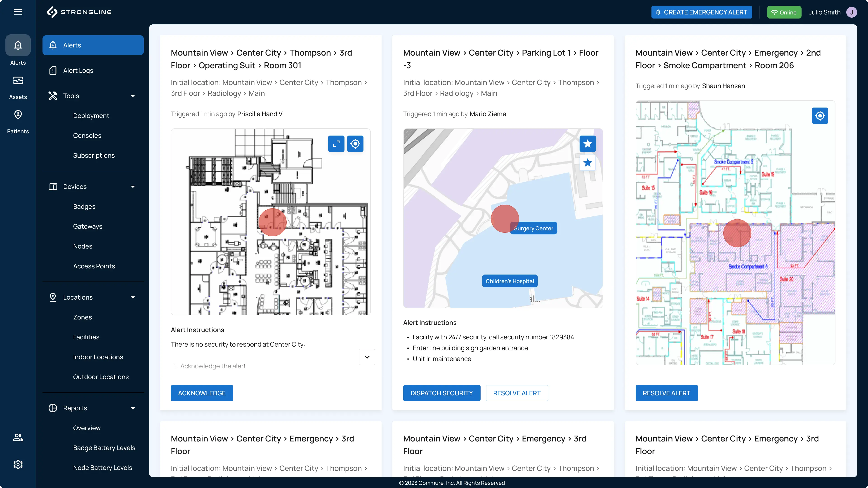This screenshot has height=488, width=868.
Task: Open Gateways under Devices
Action: 88,226
